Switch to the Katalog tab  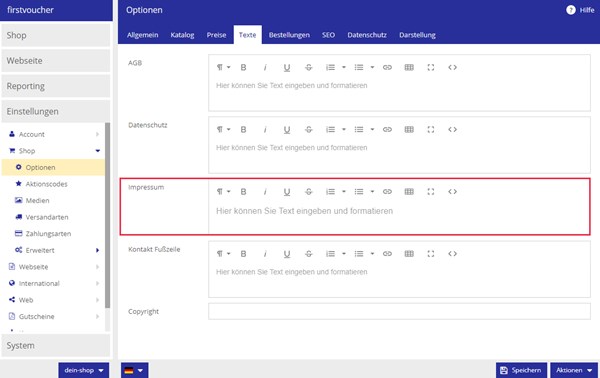coord(182,35)
